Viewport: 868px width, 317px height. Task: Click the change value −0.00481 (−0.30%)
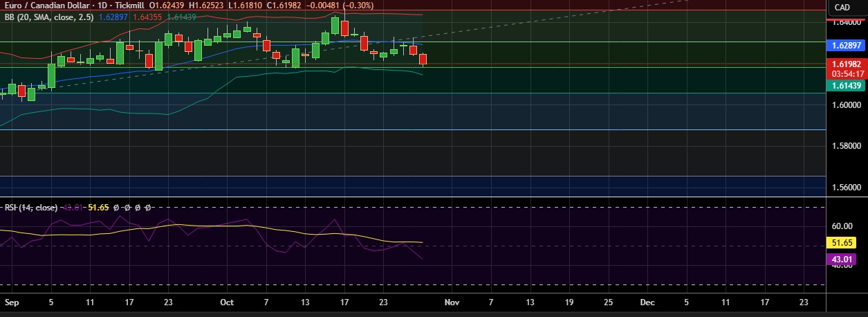click(339, 6)
